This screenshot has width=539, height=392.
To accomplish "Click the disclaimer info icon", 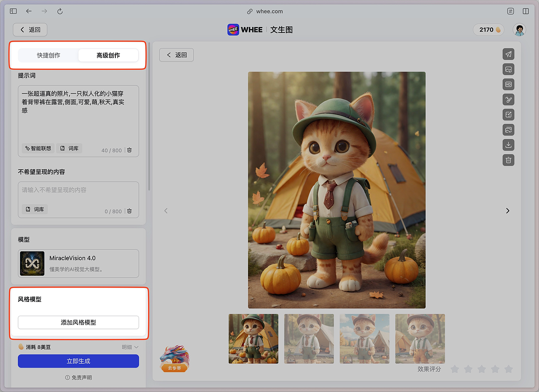I will (x=67, y=378).
